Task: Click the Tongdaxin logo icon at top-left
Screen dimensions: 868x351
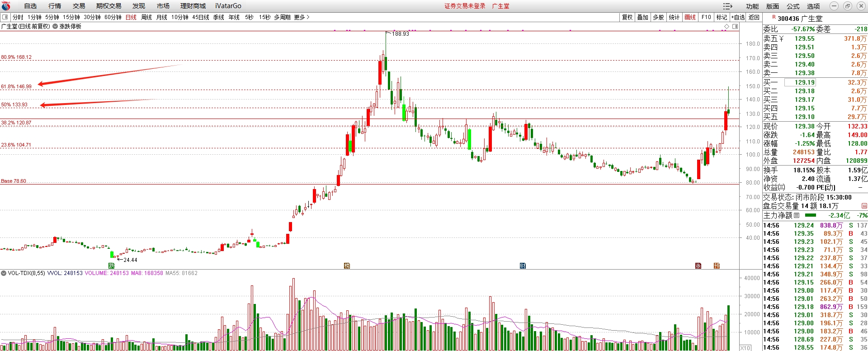Action: [6, 6]
